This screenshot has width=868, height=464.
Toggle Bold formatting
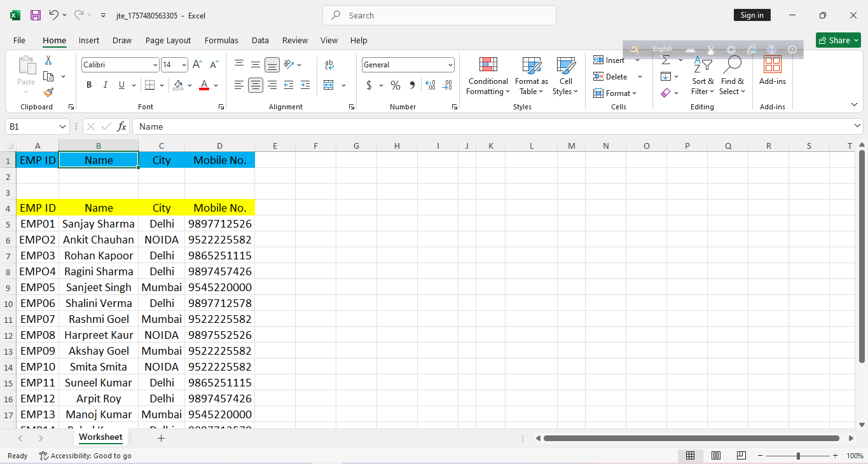(x=89, y=85)
